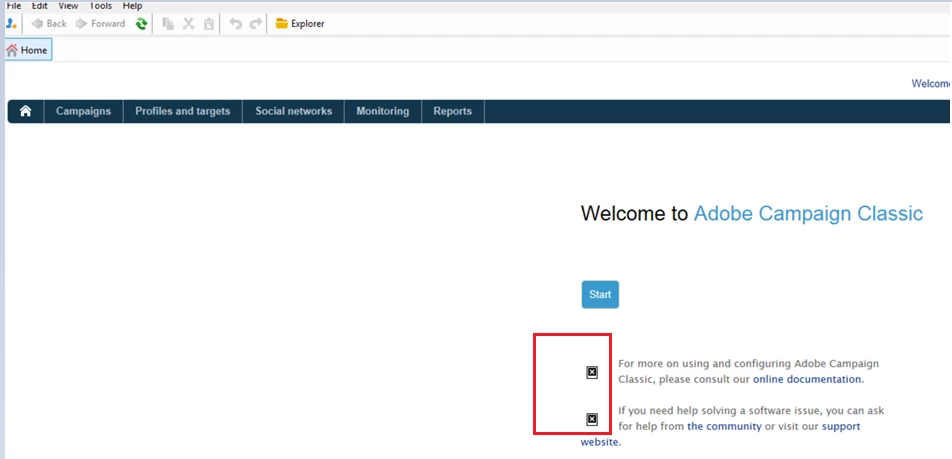
Task: Open the View menu
Action: click(x=68, y=6)
